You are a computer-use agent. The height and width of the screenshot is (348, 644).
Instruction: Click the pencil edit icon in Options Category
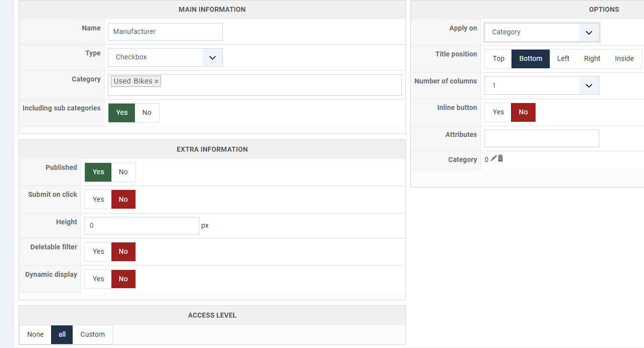pyautogui.click(x=494, y=159)
